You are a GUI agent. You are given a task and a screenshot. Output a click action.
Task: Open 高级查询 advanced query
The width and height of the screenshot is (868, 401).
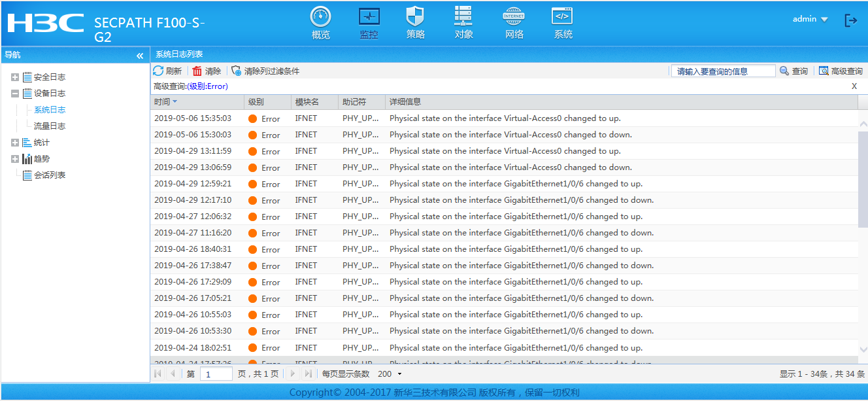coord(841,71)
